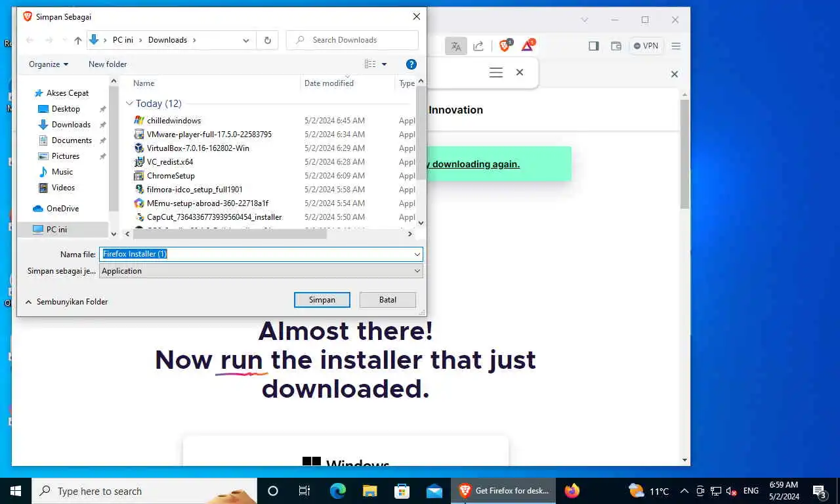Go up one folder level arrow
The height and width of the screenshot is (504, 840).
[78, 40]
